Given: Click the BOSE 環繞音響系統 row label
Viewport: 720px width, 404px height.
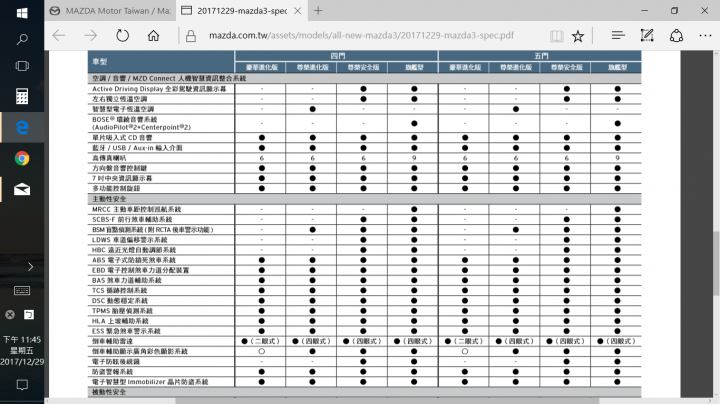Looking at the screenshot, I should point(141,123).
